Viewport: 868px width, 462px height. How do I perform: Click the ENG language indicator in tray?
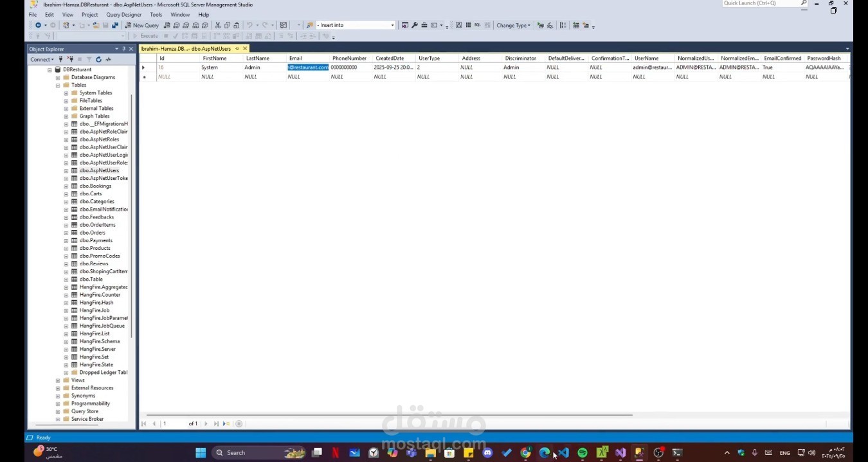pyautogui.click(x=784, y=453)
